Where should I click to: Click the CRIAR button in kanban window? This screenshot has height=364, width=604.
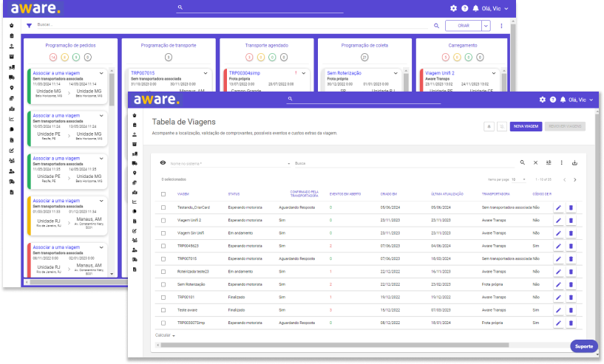point(464,26)
